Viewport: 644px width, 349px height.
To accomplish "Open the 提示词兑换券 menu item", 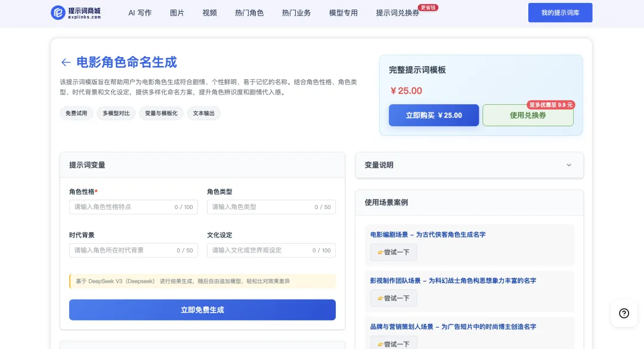I will 398,13.
